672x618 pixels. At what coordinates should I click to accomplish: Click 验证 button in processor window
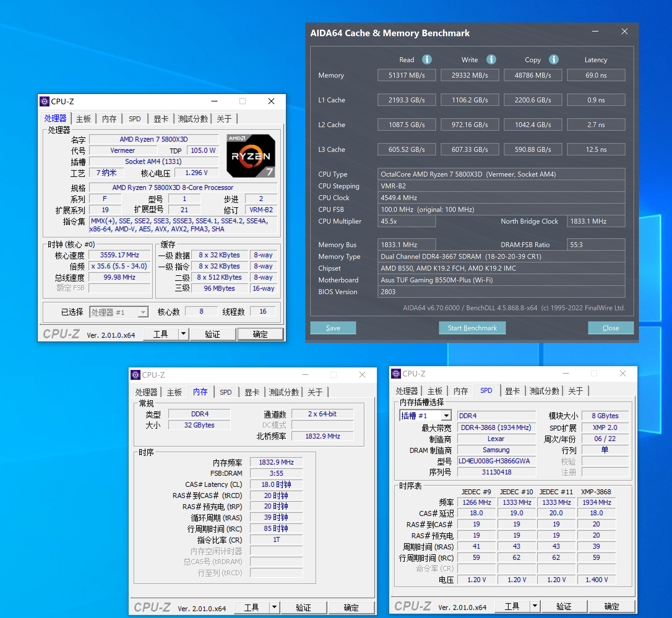click(213, 334)
